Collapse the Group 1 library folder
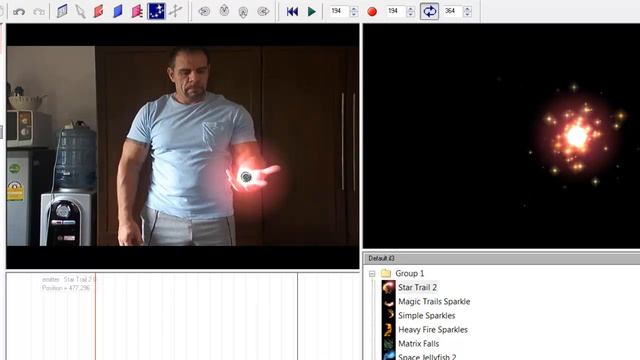This screenshot has height=360, width=640. click(x=372, y=273)
